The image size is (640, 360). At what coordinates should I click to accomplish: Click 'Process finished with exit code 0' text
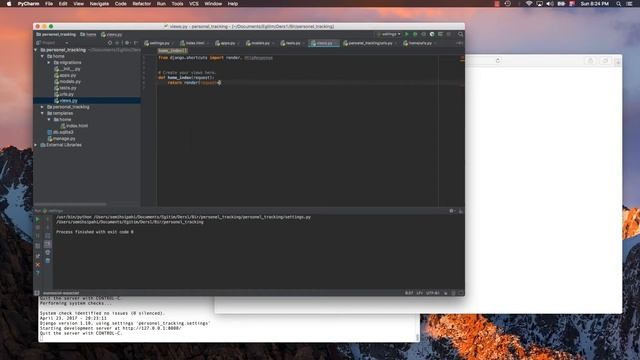[95, 232]
